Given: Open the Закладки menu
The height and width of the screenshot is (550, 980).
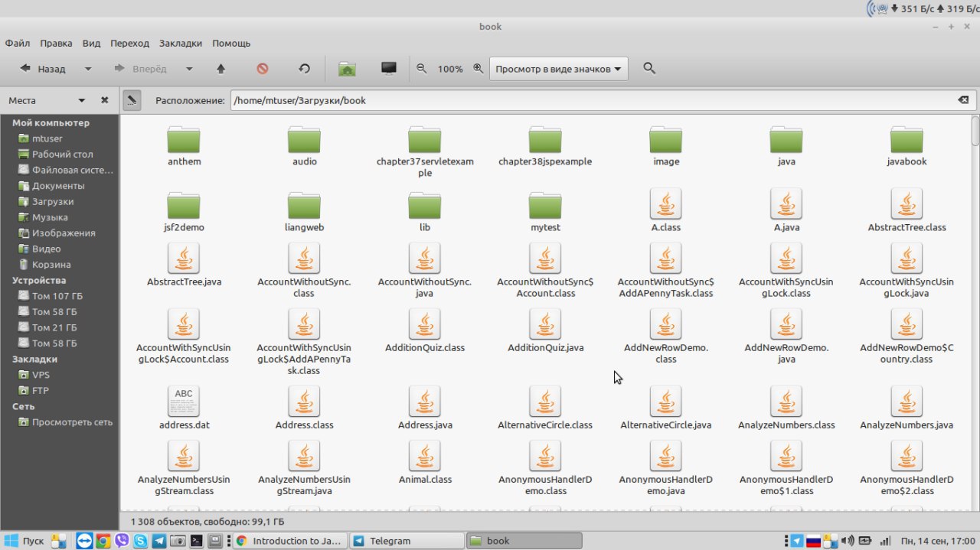Looking at the screenshot, I should tap(181, 44).
